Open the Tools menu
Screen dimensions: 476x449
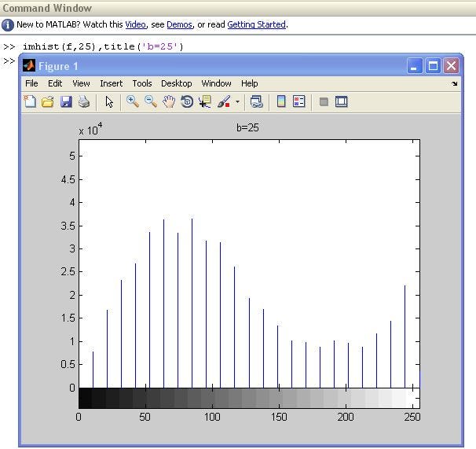coord(142,83)
